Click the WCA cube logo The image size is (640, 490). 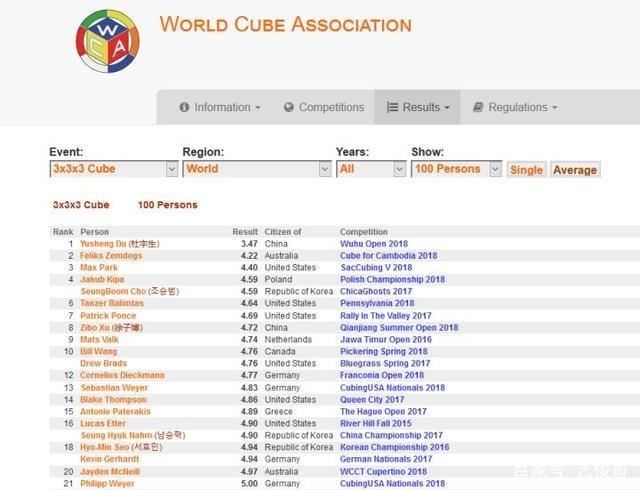(x=108, y=41)
